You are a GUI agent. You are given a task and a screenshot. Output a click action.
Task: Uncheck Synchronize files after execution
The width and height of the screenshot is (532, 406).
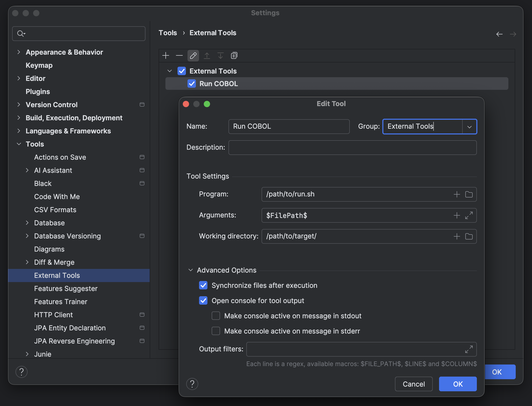click(203, 285)
